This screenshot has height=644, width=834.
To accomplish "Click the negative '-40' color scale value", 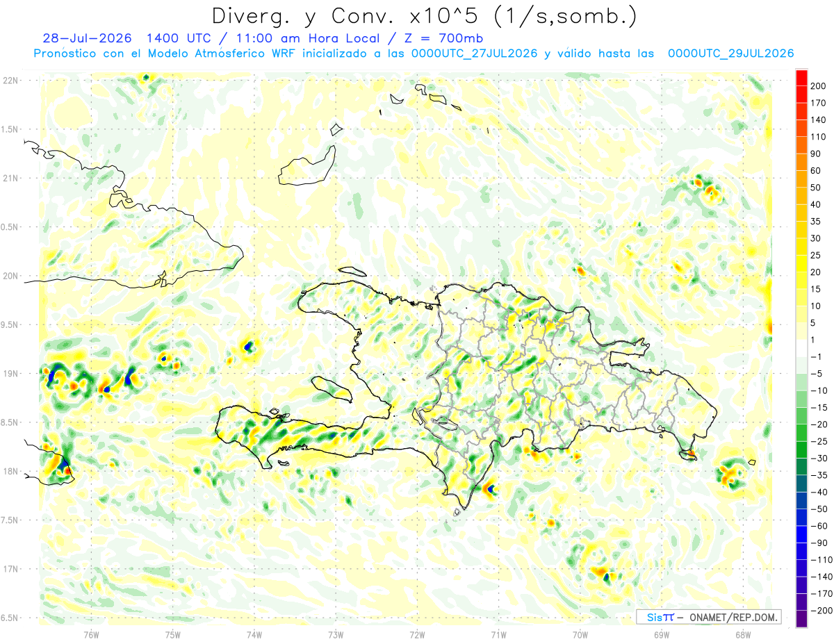I will point(819,492).
